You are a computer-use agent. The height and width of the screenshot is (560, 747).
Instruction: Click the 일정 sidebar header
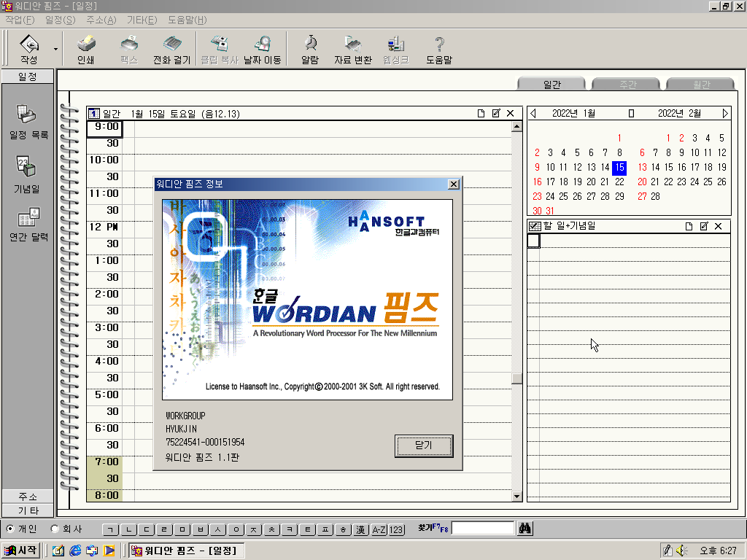coord(28,77)
